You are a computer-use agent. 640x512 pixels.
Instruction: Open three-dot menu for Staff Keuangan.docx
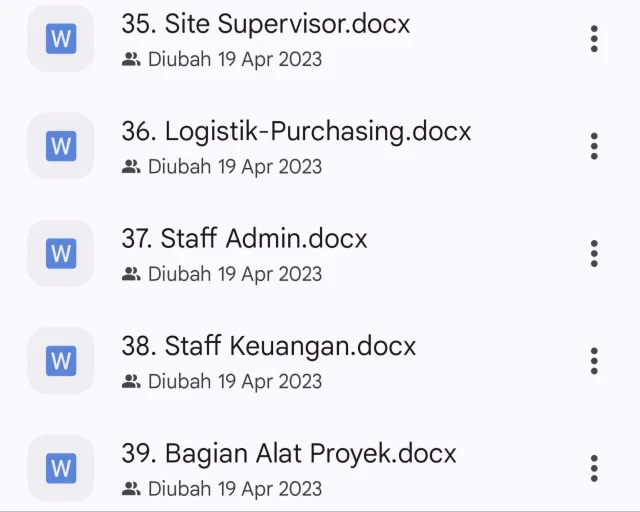594,360
